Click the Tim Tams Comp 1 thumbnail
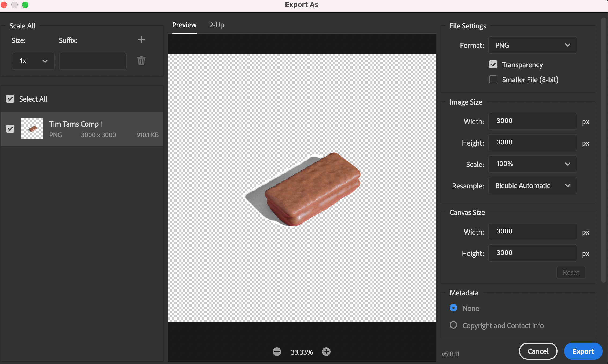Viewport: 608px width, 364px height. [32, 129]
